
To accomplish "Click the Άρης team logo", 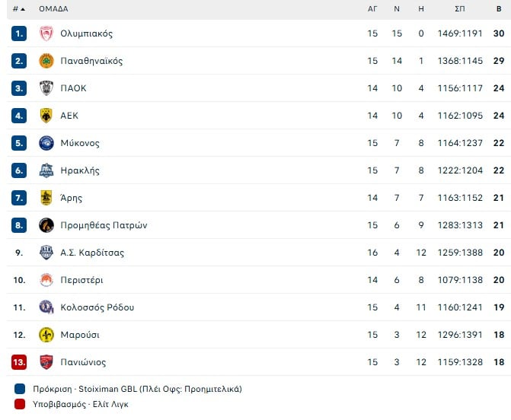I will pyautogui.click(x=46, y=198).
